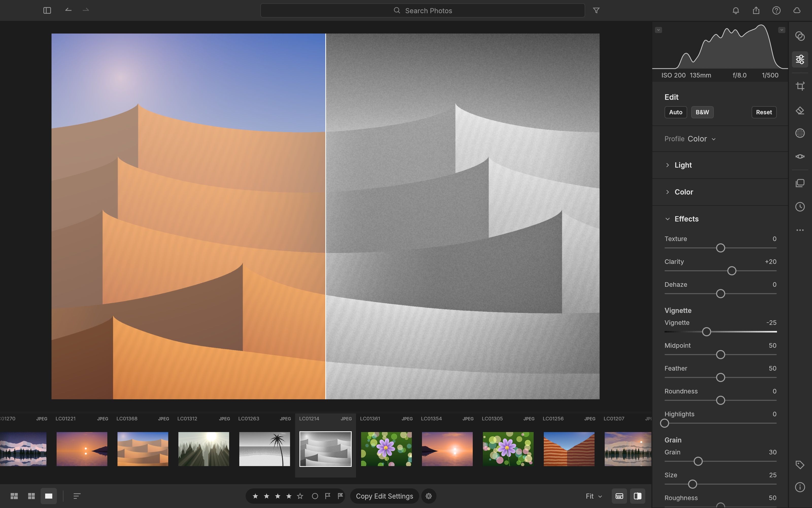This screenshot has height=508, width=812.
Task: Toggle the left sidebar panel icon
Action: click(x=47, y=10)
